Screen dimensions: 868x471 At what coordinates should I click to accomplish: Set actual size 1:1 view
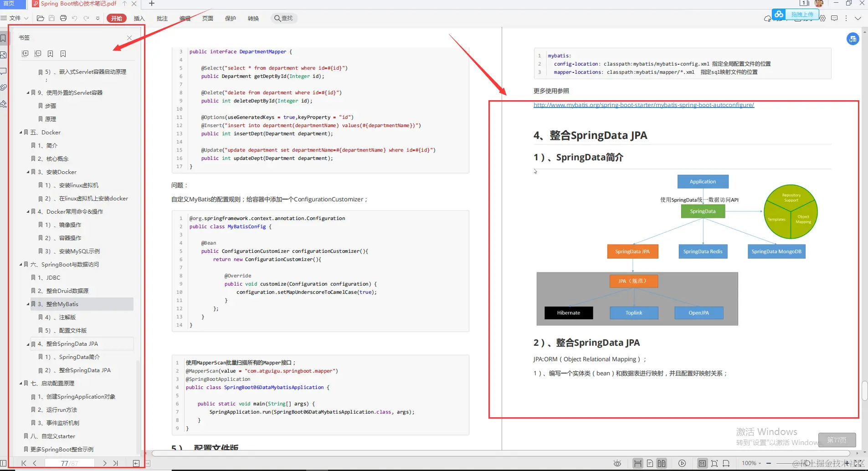point(702,463)
